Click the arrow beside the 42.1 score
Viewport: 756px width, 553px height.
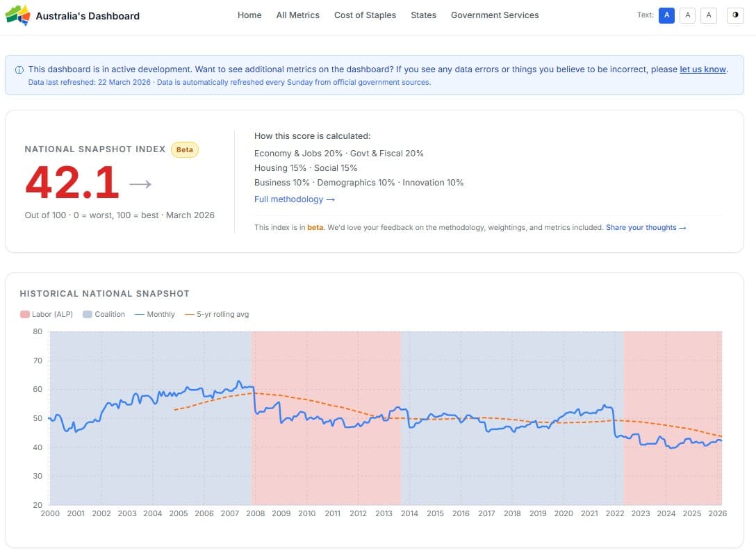click(139, 183)
